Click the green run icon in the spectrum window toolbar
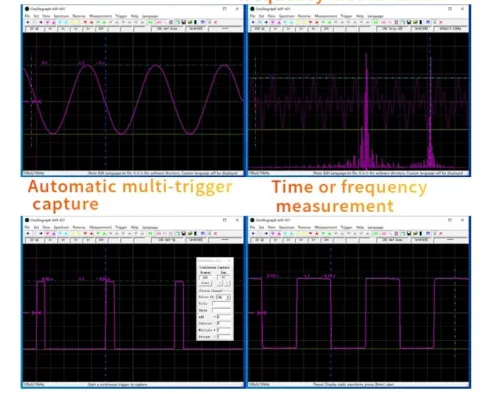The height and width of the screenshot is (394, 500). pyautogui.click(x=376, y=22)
